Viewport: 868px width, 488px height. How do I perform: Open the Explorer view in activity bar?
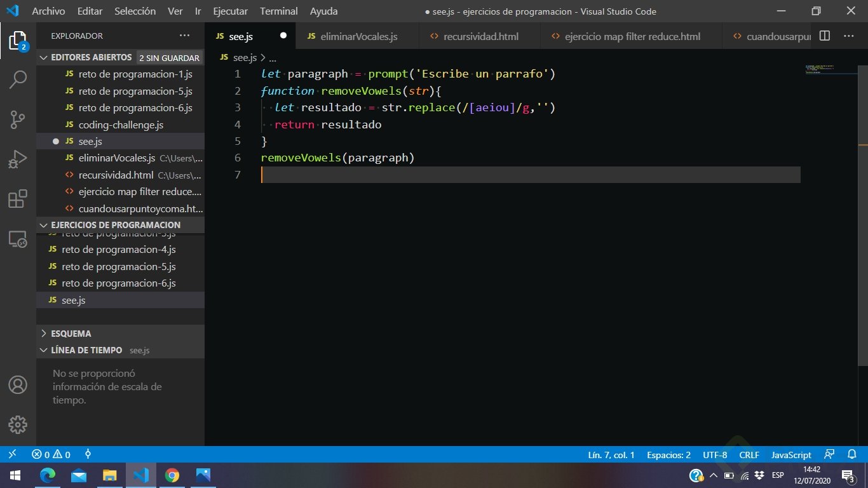(18, 41)
